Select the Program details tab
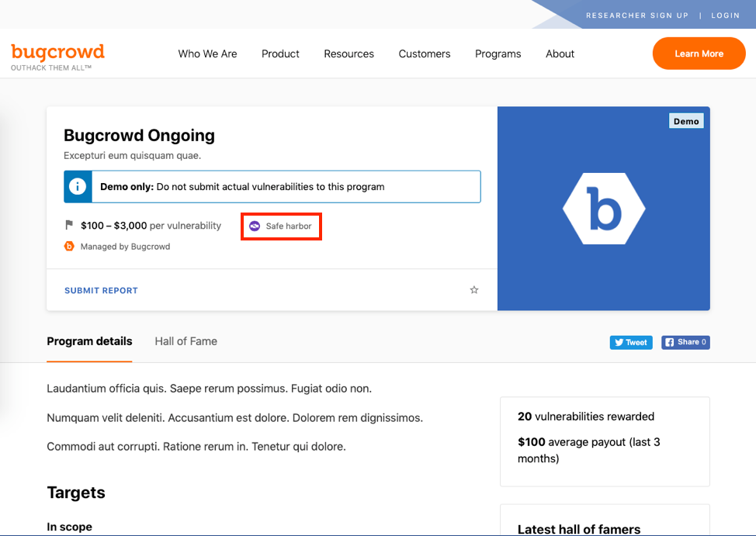This screenshot has width=756, height=536. point(89,341)
